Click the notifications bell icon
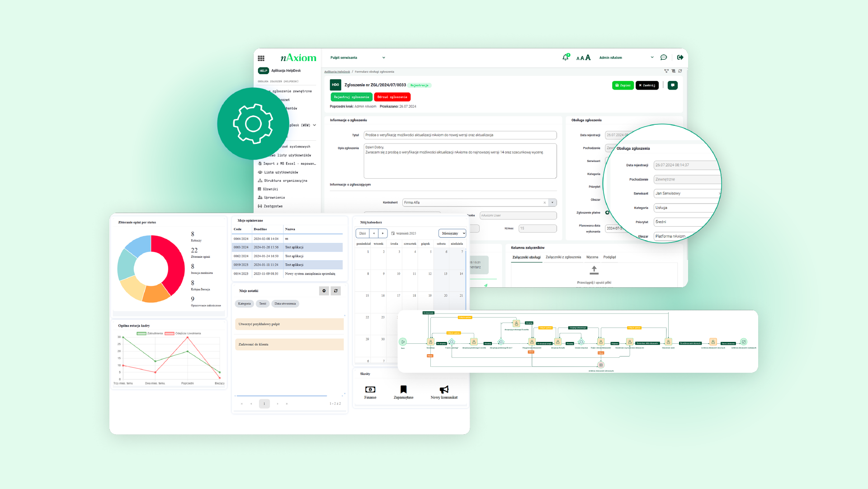This screenshot has width=868, height=489. point(565,57)
